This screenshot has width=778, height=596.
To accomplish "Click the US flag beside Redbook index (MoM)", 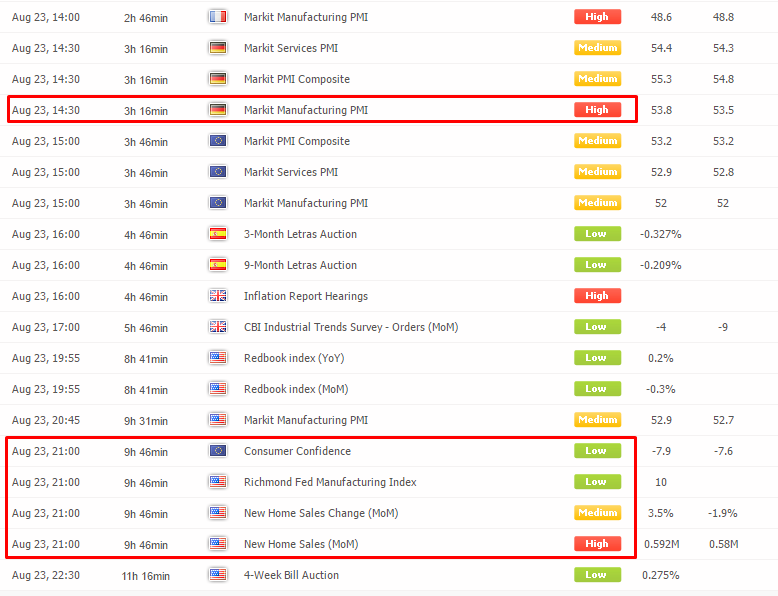I will point(218,389).
